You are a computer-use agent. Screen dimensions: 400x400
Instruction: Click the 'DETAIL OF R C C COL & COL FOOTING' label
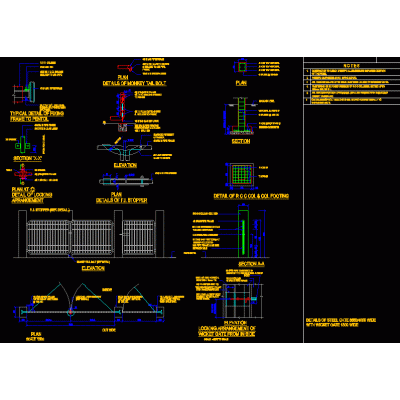click(251, 196)
